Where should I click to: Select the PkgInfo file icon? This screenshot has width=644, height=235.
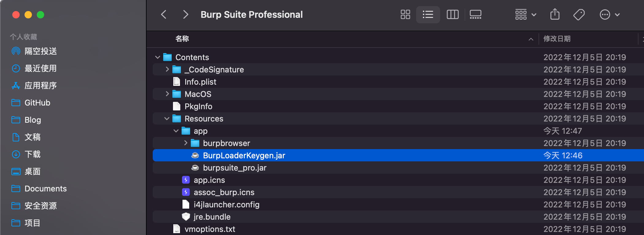click(177, 106)
